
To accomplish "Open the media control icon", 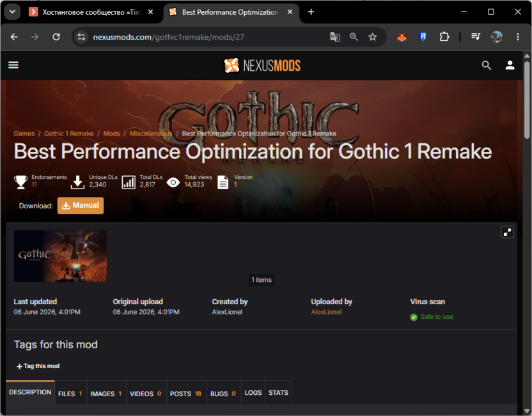I will 476,36.
